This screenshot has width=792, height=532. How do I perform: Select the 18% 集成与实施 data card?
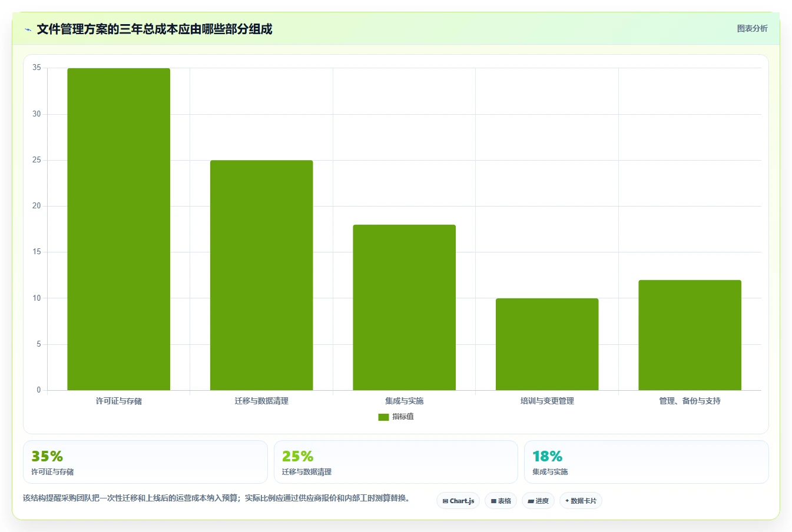pos(647,462)
